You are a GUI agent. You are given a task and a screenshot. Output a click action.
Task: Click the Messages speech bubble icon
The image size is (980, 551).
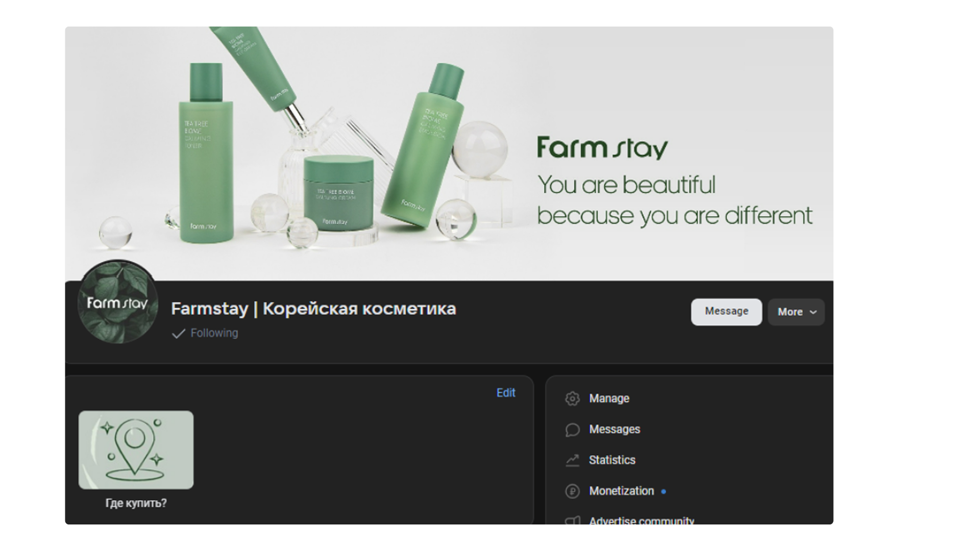pos(573,430)
